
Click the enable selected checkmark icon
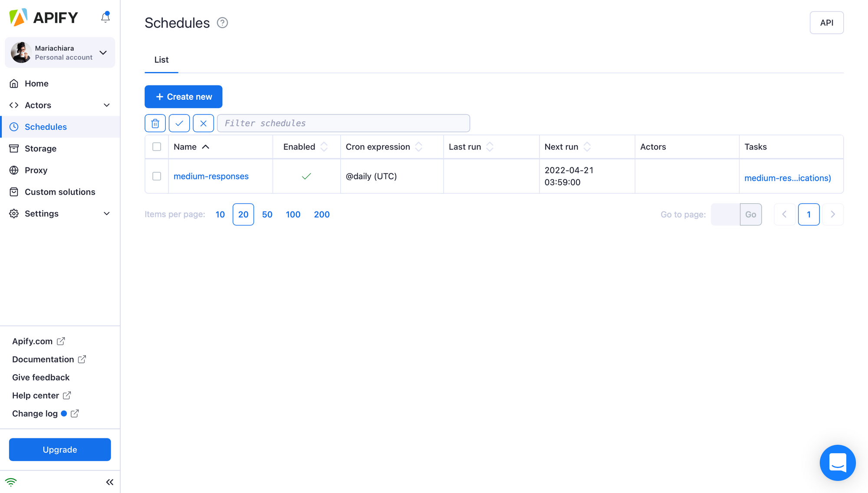tap(179, 124)
